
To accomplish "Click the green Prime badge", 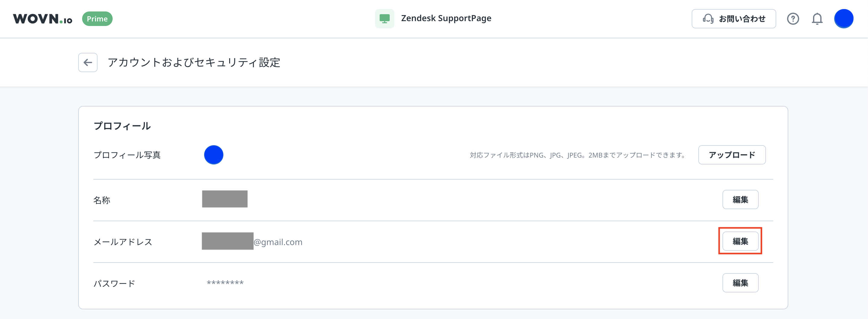I will click(97, 19).
